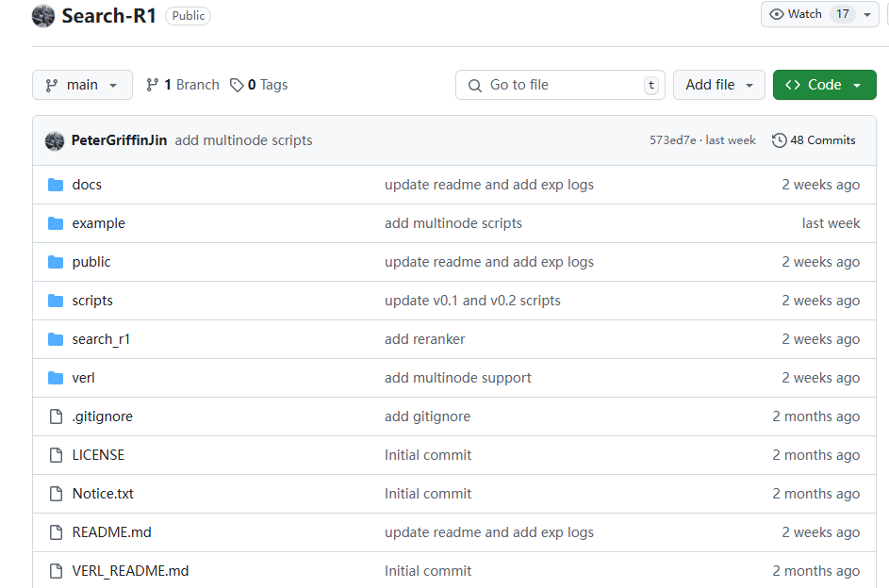Open LICENSE row 'Initial commit' message

click(428, 455)
